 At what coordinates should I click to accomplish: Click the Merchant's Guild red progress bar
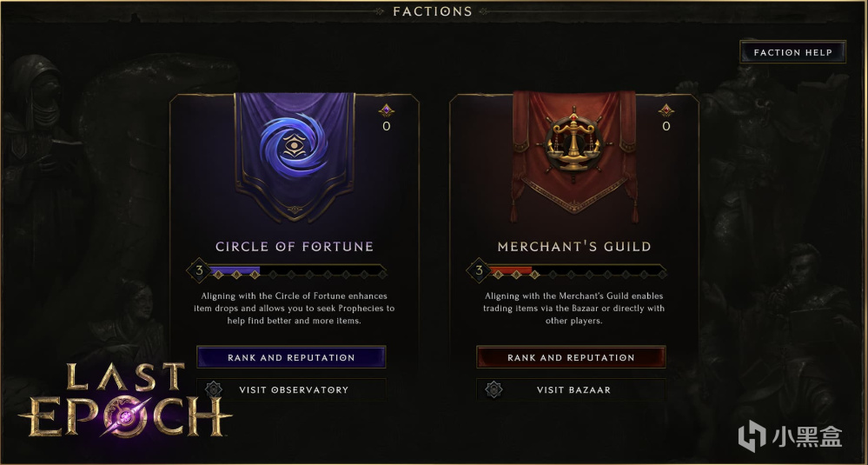click(510, 272)
